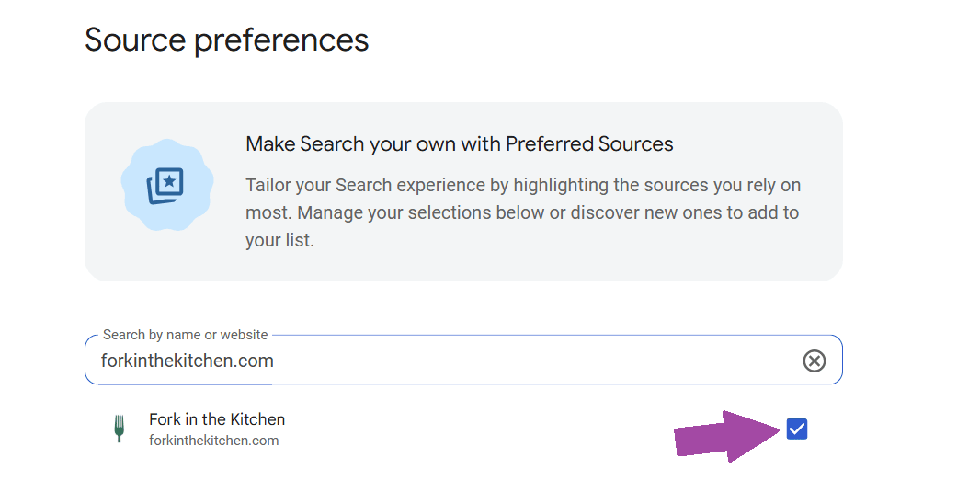
Task: Place cursor in typed forkinthekitchen.com search text
Action: 188,361
